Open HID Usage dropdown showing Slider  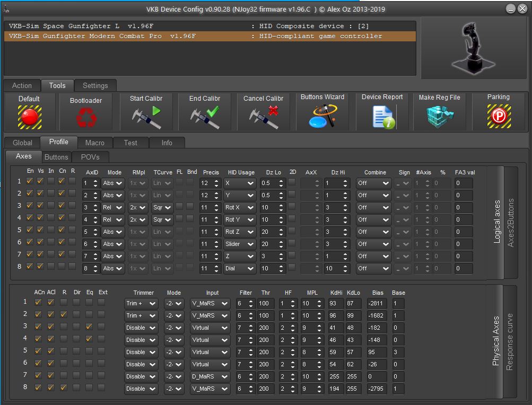240,244
